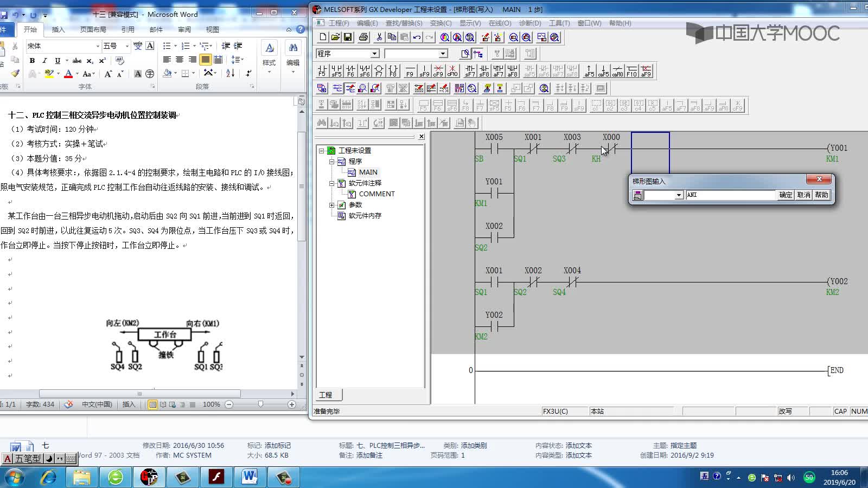Cut selection in GX Developer toolbar

pos(379,37)
